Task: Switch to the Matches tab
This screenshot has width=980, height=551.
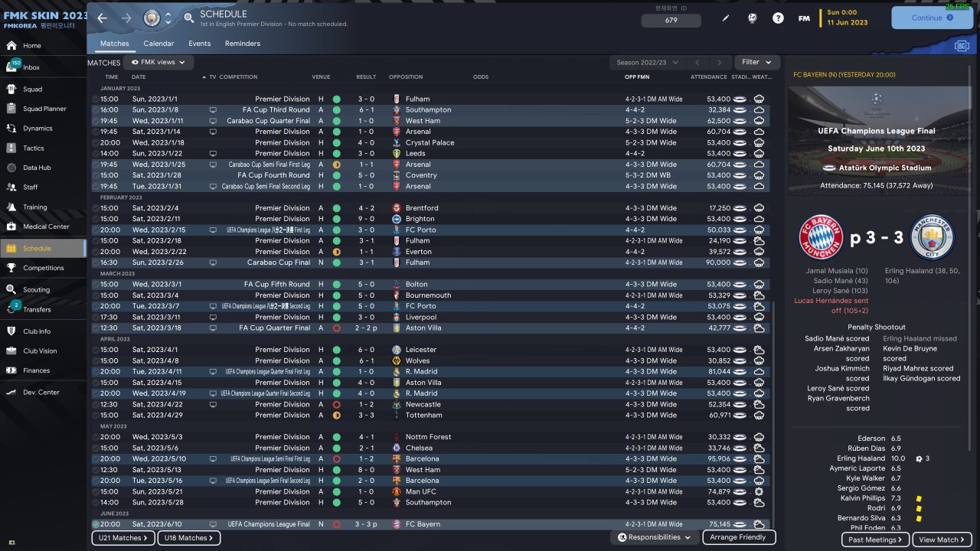Action: tap(115, 44)
